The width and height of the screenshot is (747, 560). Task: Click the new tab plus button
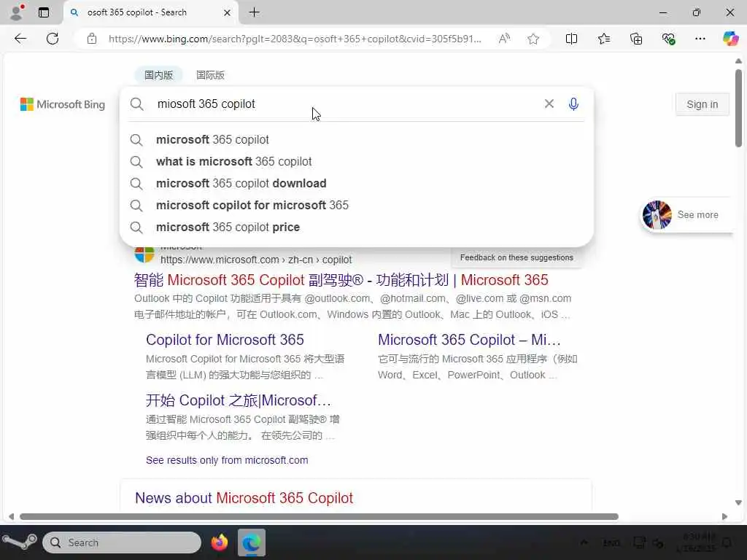coord(255,12)
